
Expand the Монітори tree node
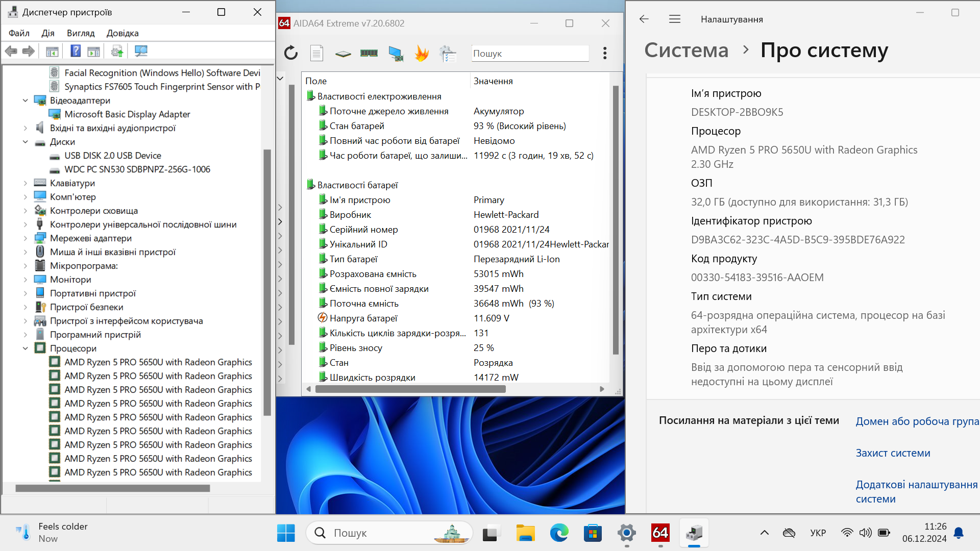pyautogui.click(x=26, y=280)
